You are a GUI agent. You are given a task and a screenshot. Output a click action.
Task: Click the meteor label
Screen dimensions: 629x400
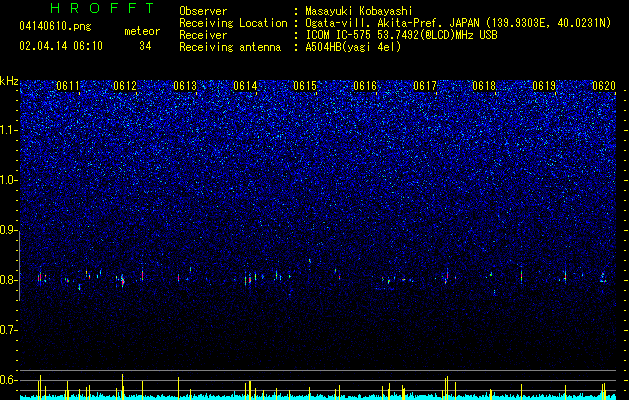(142, 31)
